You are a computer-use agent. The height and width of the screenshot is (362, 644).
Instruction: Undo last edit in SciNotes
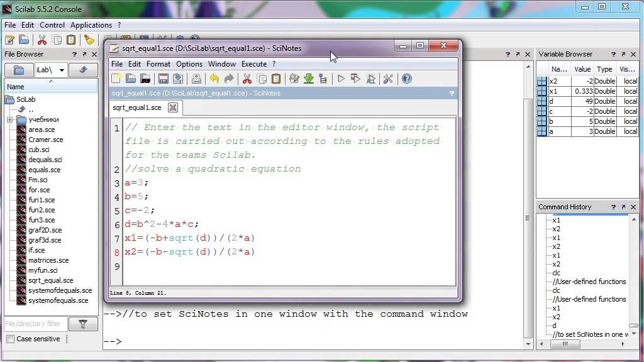(x=214, y=79)
